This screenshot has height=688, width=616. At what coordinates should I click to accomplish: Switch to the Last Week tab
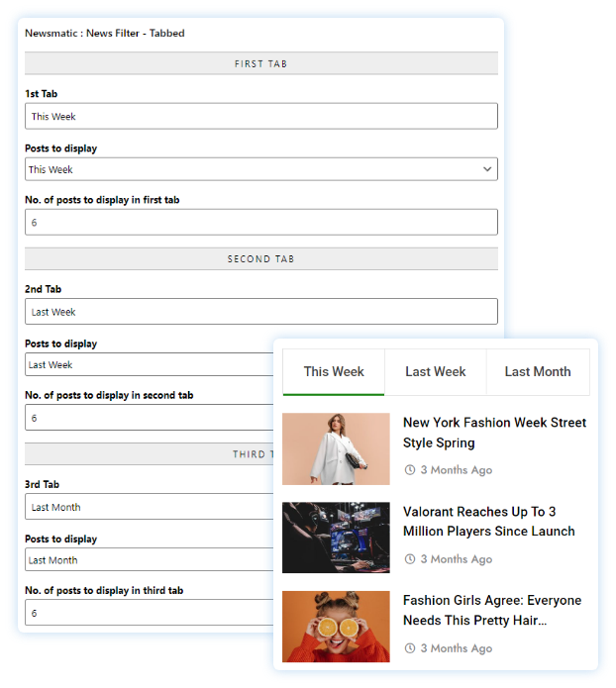(x=435, y=372)
